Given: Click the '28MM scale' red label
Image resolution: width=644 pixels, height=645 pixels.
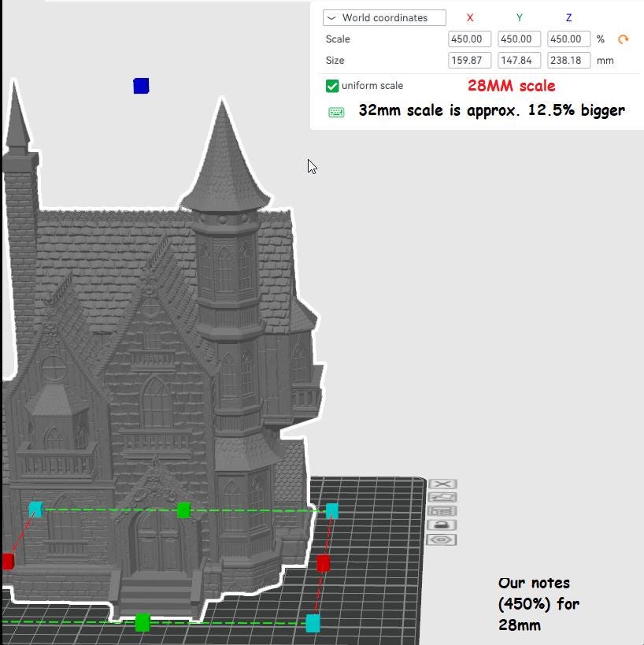Looking at the screenshot, I should pos(511,86).
